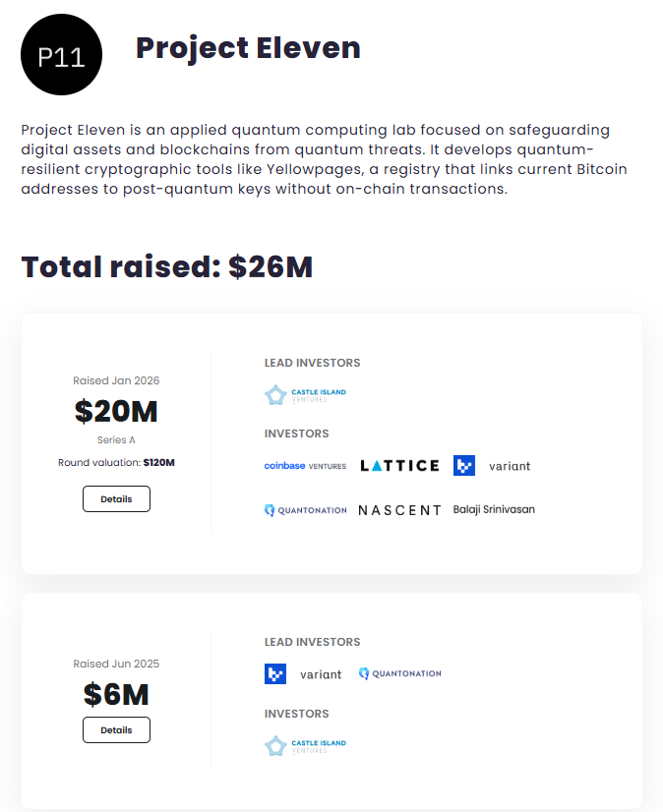The image size is (663, 812).
Task: Click the Coinbase Ventures investor logo
Action: click(305, 466)
